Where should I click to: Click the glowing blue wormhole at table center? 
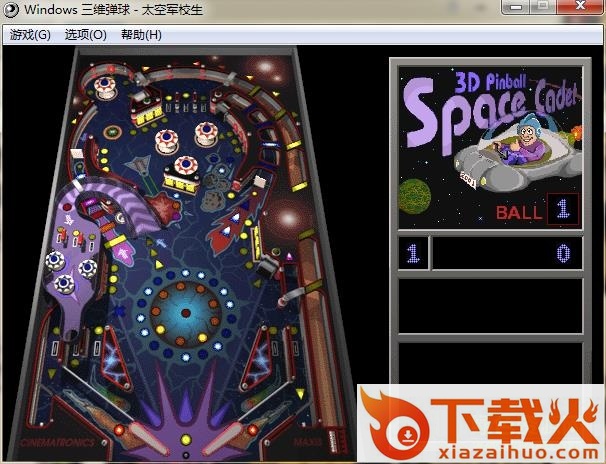click(x=186, y=311)
